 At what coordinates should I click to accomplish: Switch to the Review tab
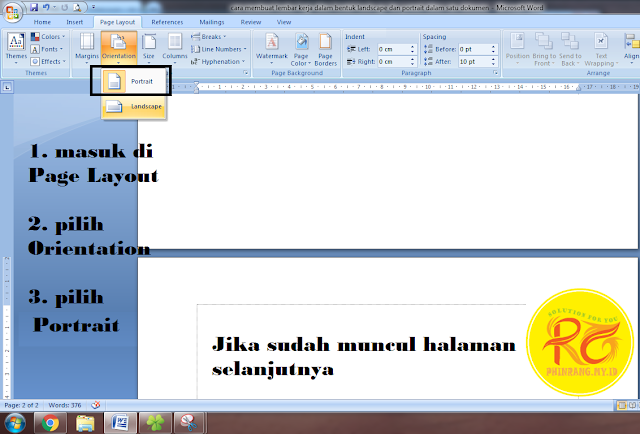point(251,22)
